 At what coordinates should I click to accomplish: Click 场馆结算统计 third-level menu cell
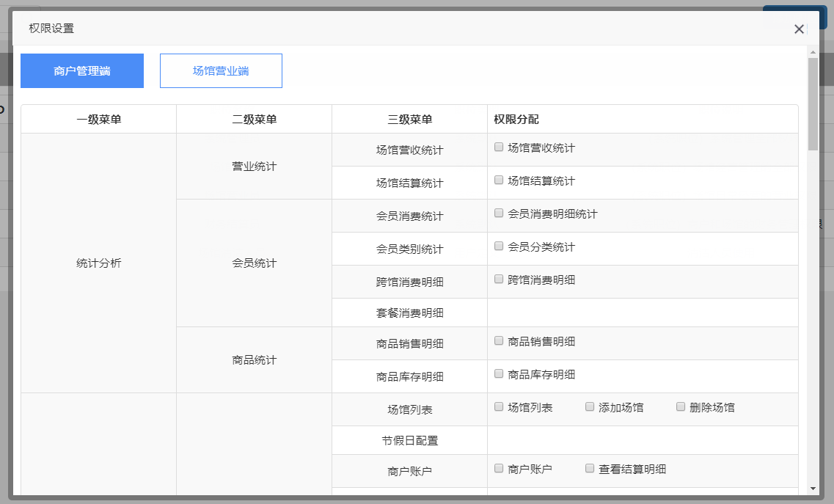[409, 183]
